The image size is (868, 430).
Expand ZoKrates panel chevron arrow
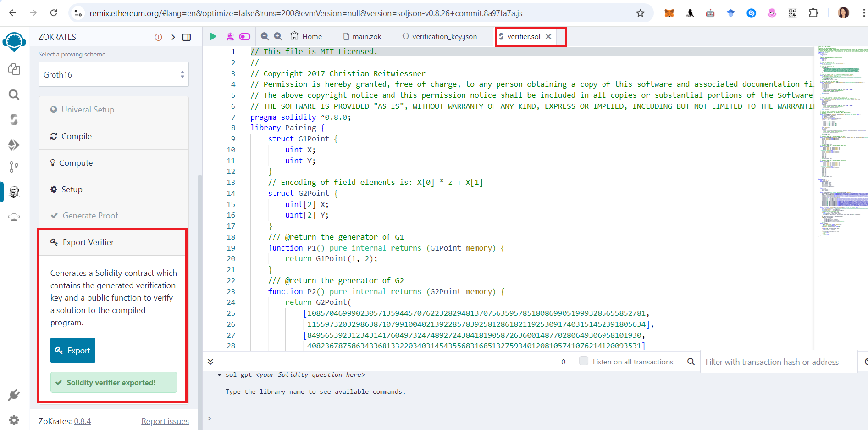(x=173, y=37)
